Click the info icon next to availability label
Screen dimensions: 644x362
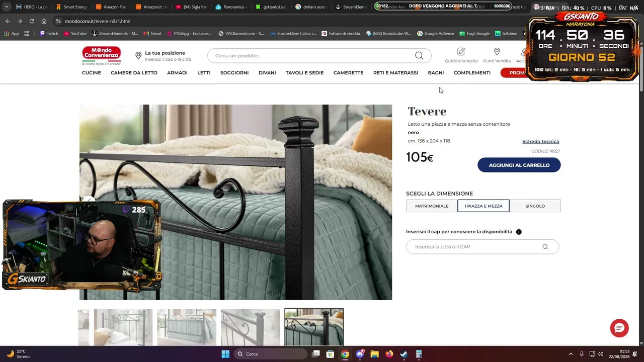click(519, 232)
